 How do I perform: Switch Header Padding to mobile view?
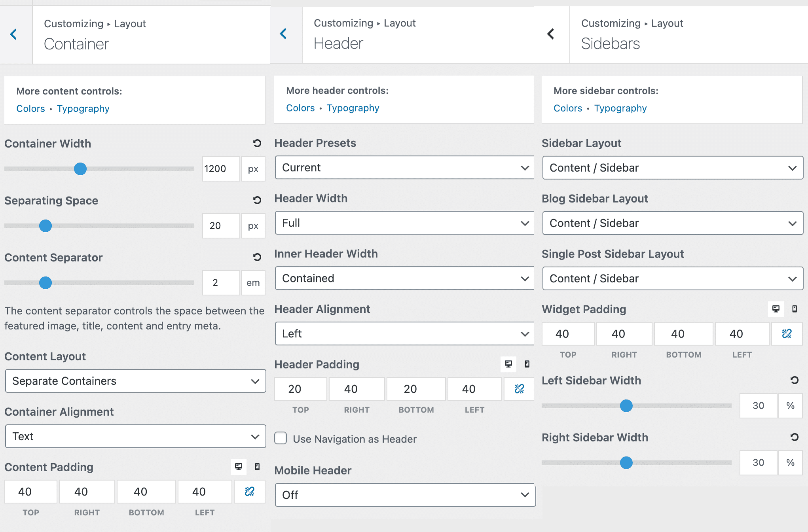coord(527,364)
